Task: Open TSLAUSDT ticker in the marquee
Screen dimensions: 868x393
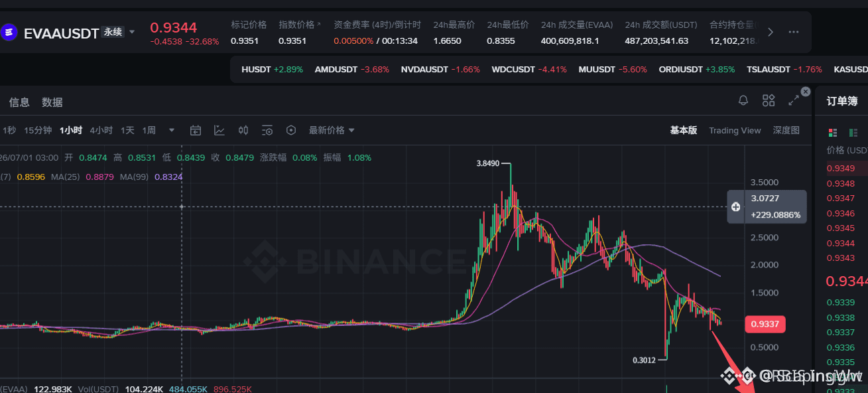Action: click(784, 69)
